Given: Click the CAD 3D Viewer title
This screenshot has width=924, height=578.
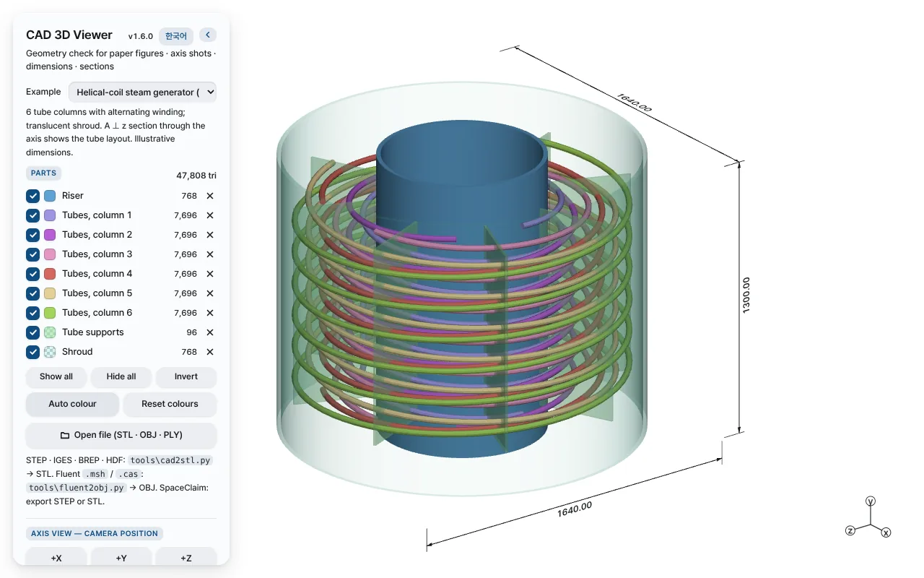Looking at the screenshot, I should pyautogui.click(x=69, y=35).
